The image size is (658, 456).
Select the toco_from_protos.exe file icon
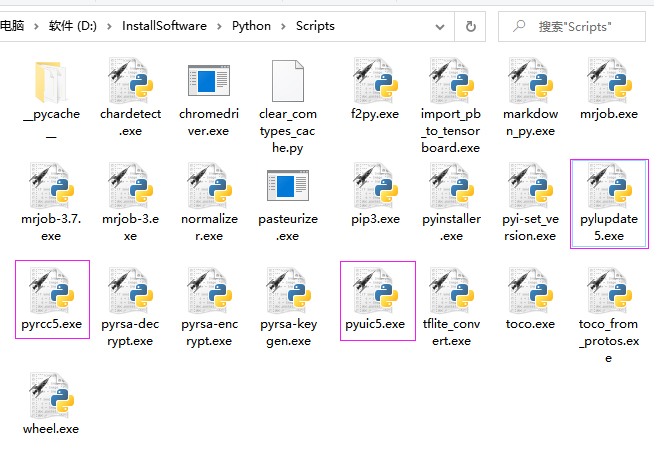609,291
